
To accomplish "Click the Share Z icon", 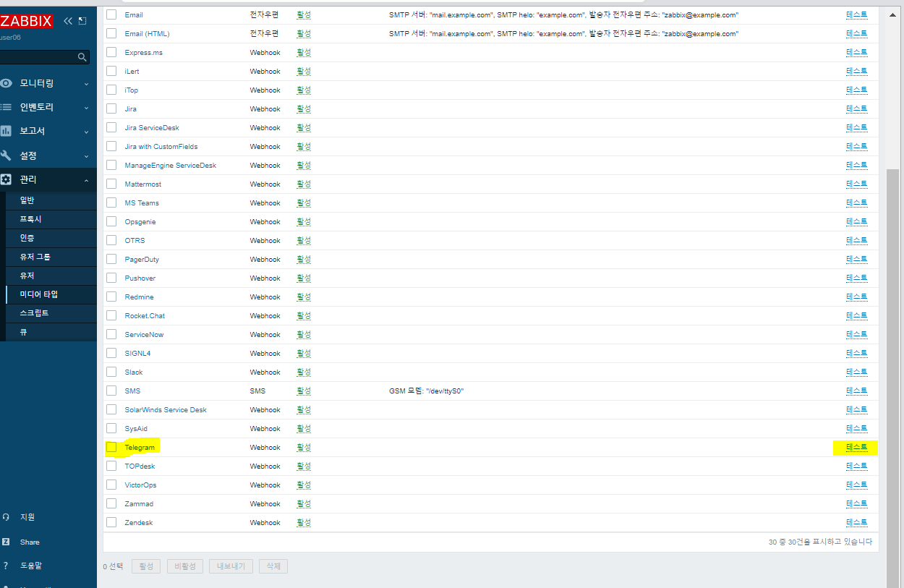I will [x=6, y=542].
